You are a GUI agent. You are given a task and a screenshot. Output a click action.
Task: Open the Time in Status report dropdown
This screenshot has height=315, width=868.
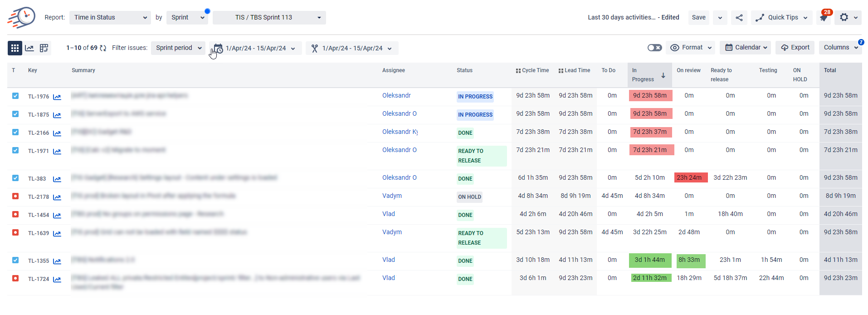(110, 18)
